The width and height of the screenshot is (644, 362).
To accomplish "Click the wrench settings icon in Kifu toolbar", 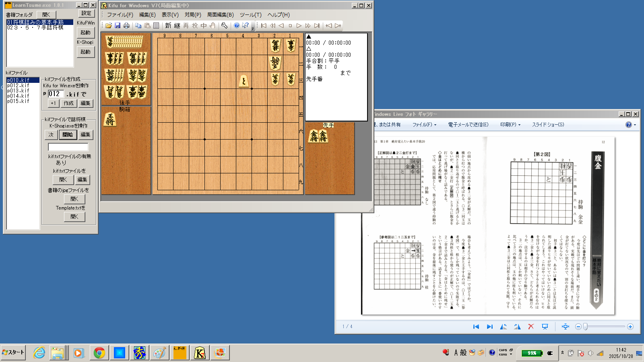I will 224,26.
